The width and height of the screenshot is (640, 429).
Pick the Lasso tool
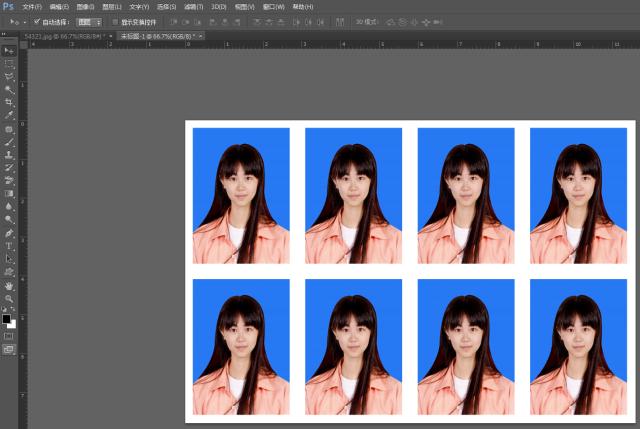coord(9,76)
